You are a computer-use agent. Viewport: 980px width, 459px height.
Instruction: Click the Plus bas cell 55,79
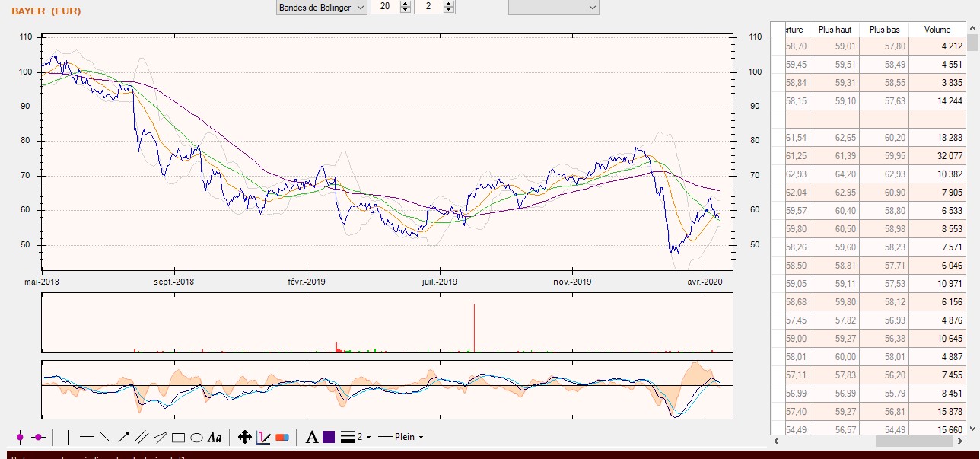coord(884,393)
